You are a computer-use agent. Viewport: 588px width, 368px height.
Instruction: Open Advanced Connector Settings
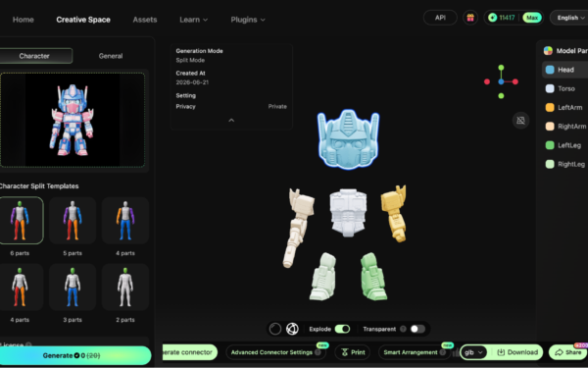pyautogui.click(x=275, y=352)
